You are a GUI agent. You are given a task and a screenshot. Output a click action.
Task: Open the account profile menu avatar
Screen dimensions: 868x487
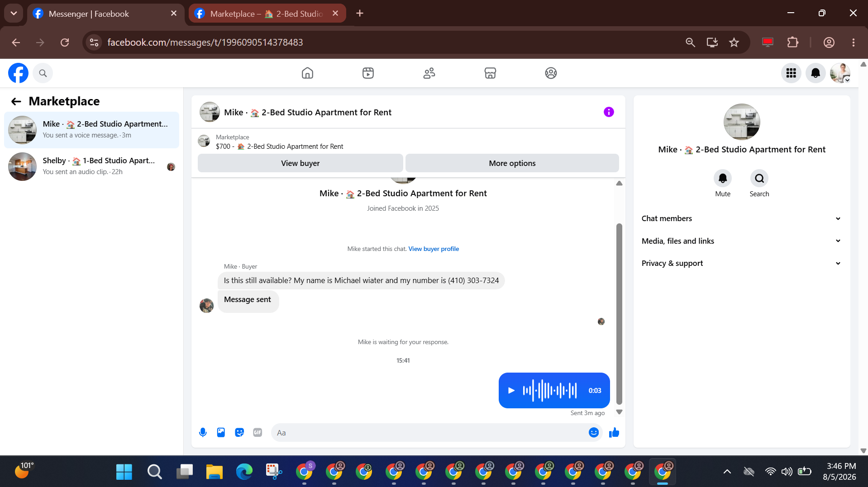click(x=840, y=73)
